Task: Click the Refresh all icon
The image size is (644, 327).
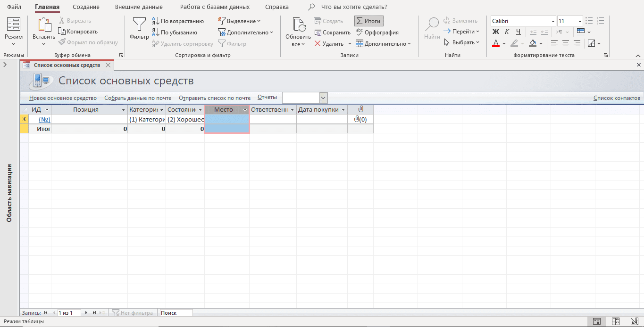Action: tap(298, 26)
